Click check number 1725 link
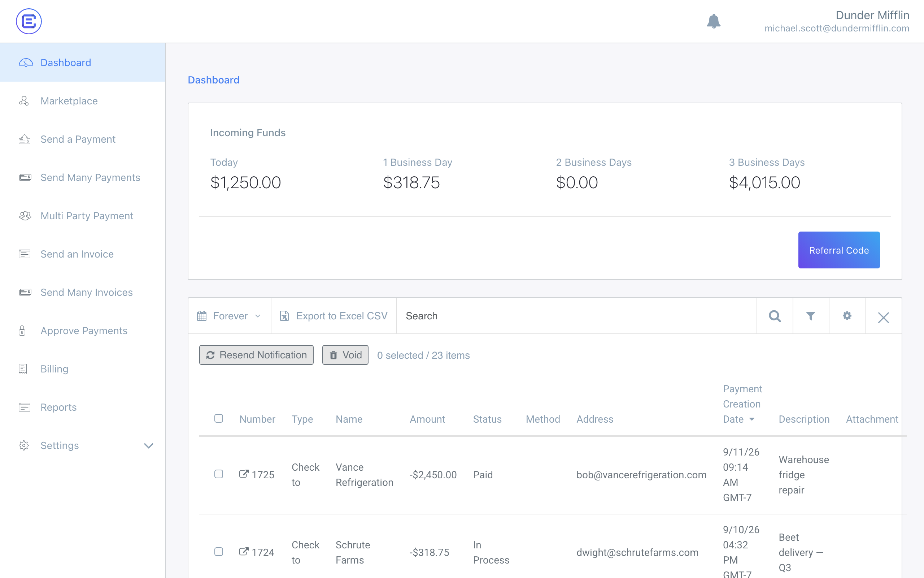This screenshot has height=578, width=924. (263, 475)
